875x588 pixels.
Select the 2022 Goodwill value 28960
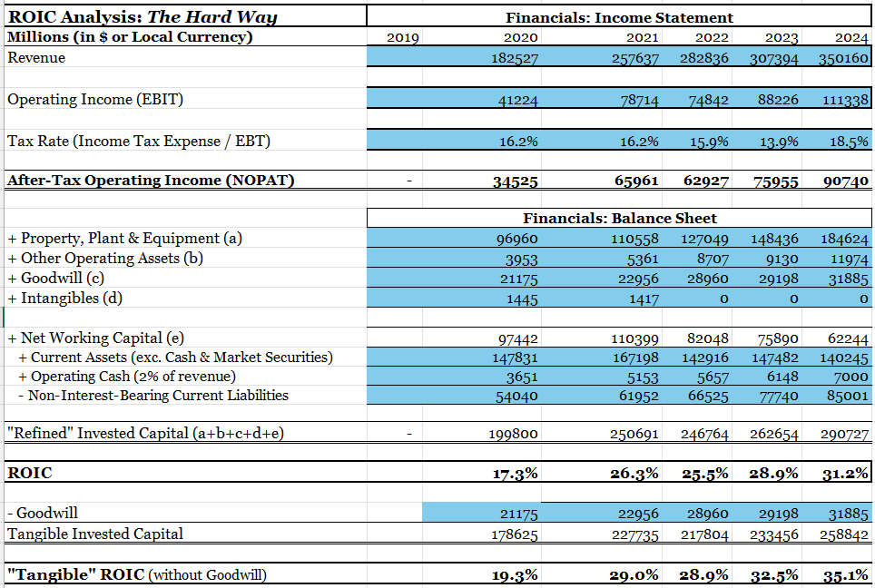tap(708, 278)
